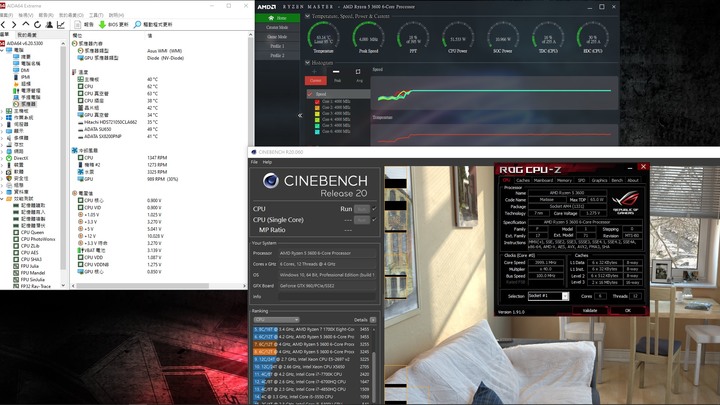Image resolution: width=720 pixels, height=405 pixels.
Task: Toggle the Core 4 4000 MHz checkbox
Action: (317, 119)
